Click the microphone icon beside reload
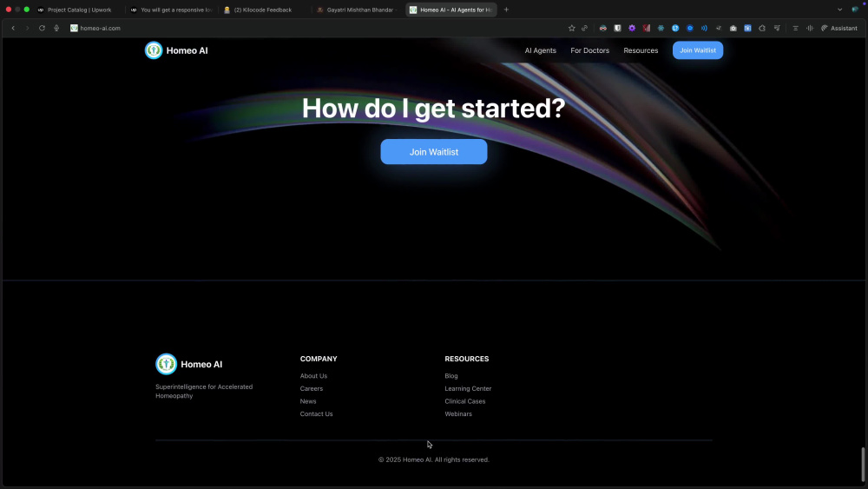This screenshot has height=489, width=868. coord(56,28)
